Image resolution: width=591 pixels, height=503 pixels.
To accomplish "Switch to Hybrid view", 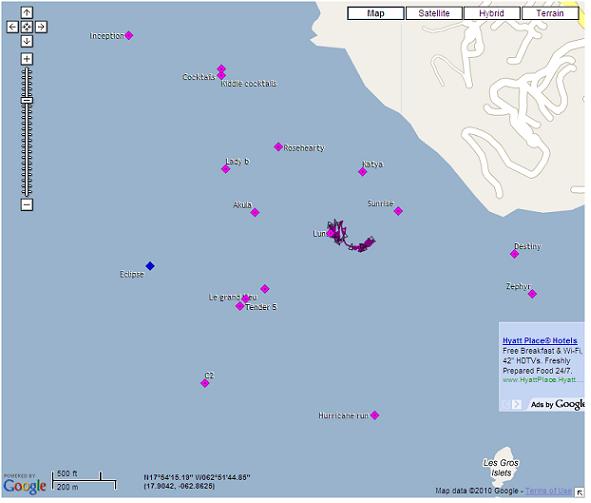I will click(492, 13).
